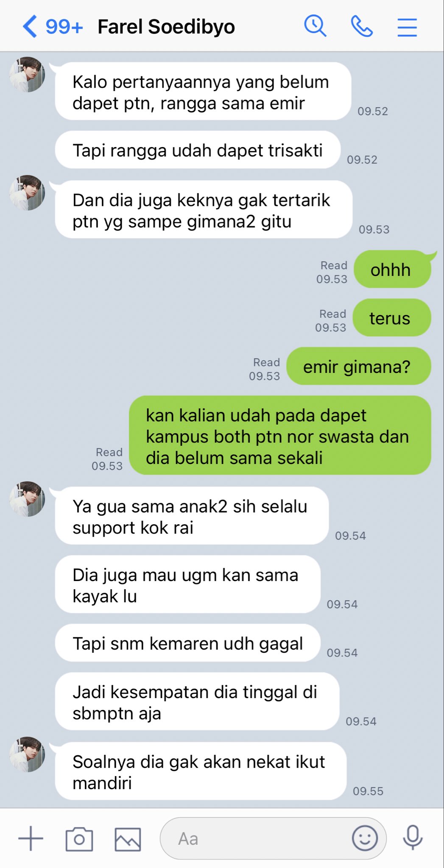Viewport: 444px width, 868px height.
Task: Open the chat search clock-magnifier icon
Action: [x=315, y=26]
